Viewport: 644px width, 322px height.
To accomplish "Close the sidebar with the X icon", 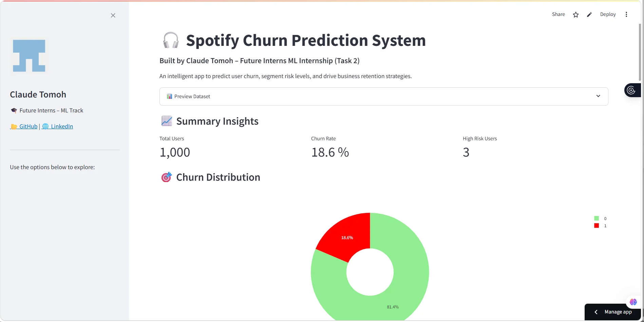I will point(113,15).
